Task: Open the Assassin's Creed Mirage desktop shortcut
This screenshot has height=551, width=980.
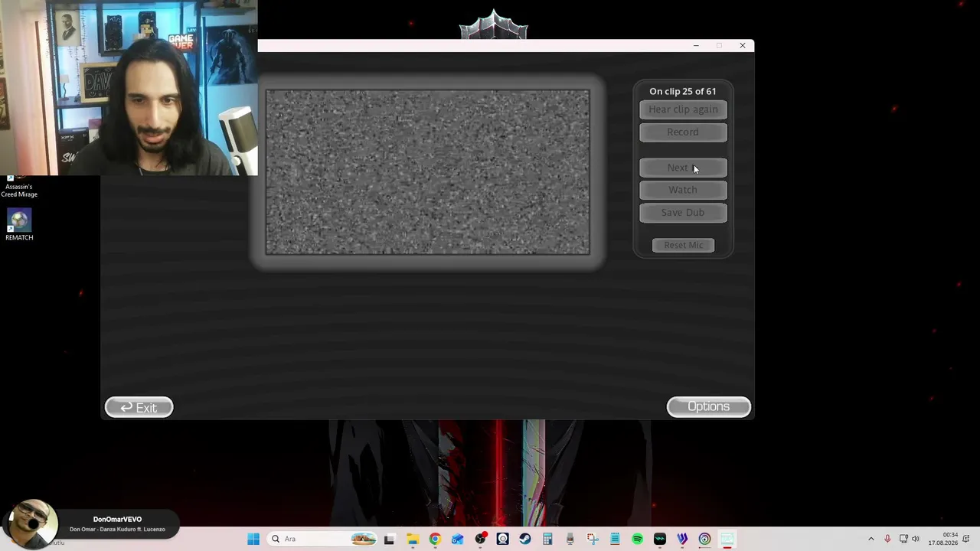Action: pyautogui.click(x=19, y=186)
